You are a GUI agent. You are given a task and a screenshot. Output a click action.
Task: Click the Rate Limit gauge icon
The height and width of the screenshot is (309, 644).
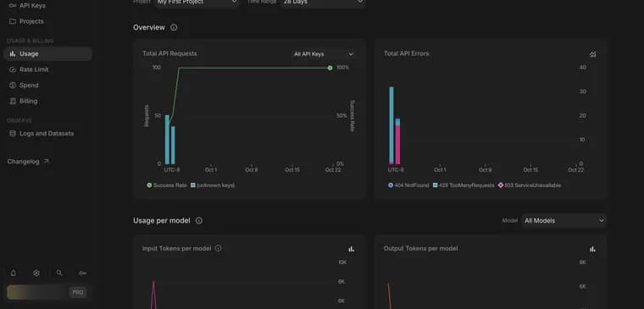click(x=13, y=69)
